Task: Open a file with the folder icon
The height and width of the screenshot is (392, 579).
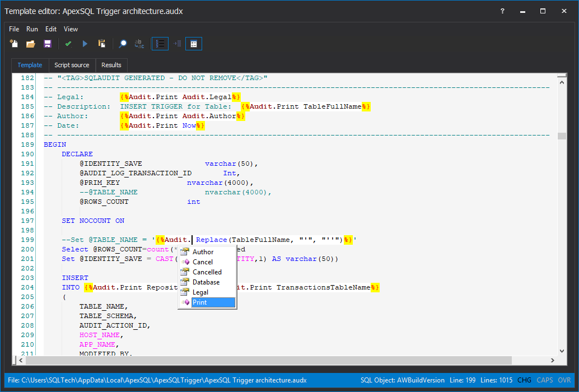Action: (x=31, y=44)
